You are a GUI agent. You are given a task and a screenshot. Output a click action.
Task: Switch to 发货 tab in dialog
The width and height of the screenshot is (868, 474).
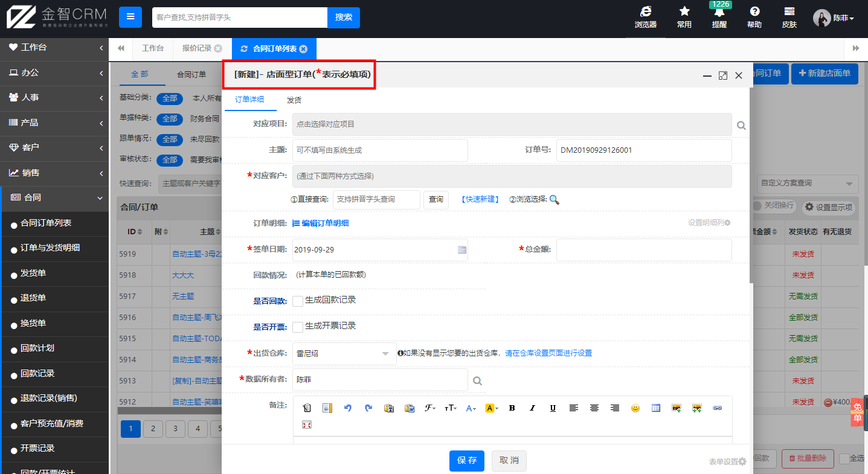click(294, 100)
